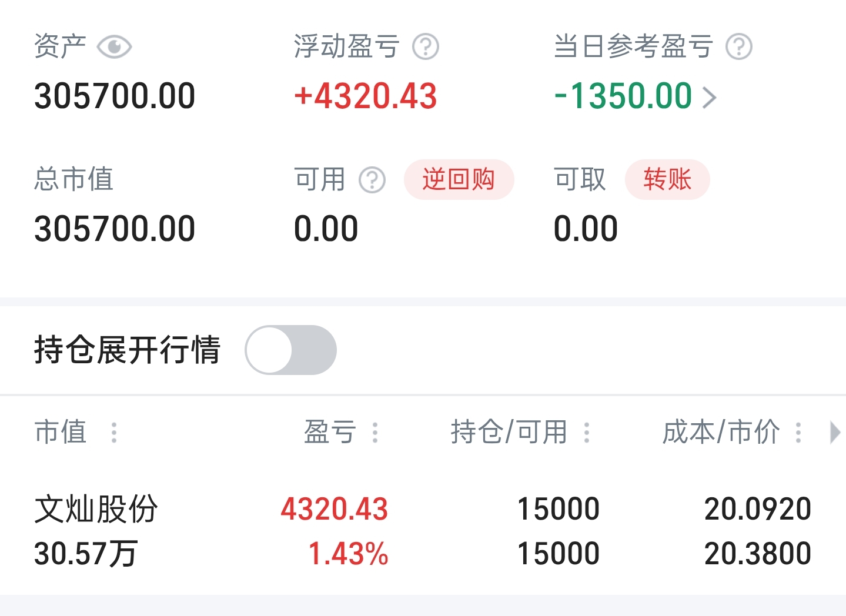Tap the 当日参考盈亏 value -1350.00
The width and height of the screenshot is (846, 616).
click(623, 96)
